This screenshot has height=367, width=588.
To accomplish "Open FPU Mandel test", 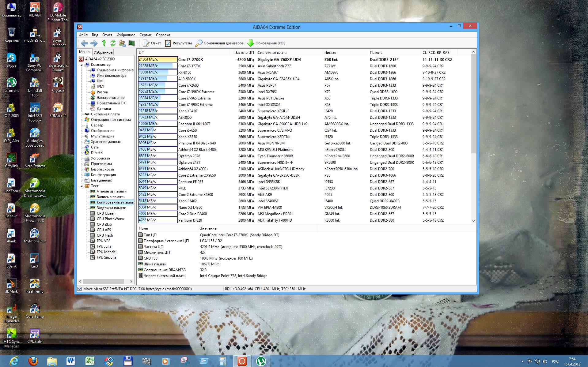I will 107,252.
